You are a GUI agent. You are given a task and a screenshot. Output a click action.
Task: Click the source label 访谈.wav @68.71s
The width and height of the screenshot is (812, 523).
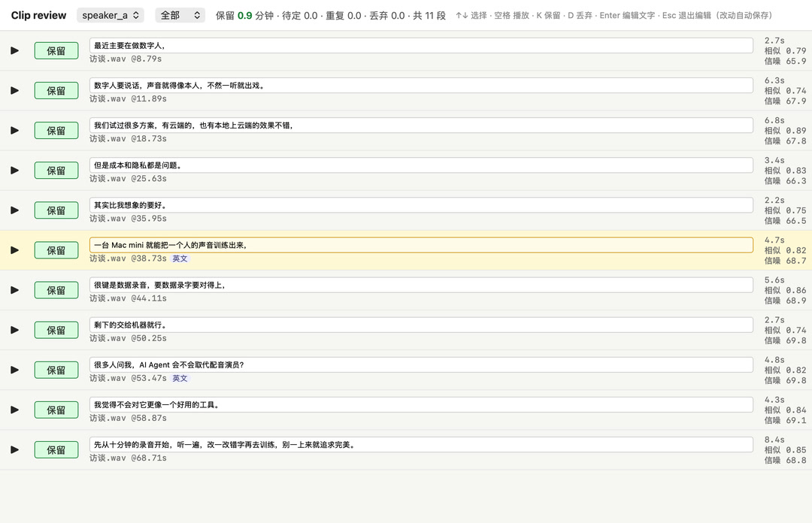[128, 457]
